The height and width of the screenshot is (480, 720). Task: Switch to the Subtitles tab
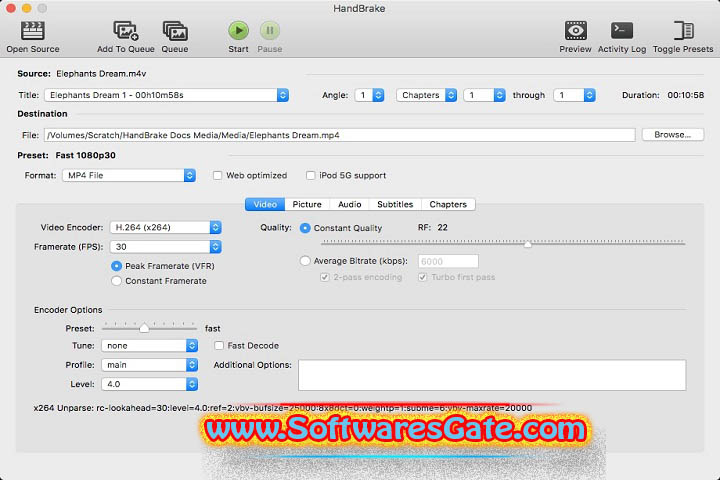pos(395,204)
